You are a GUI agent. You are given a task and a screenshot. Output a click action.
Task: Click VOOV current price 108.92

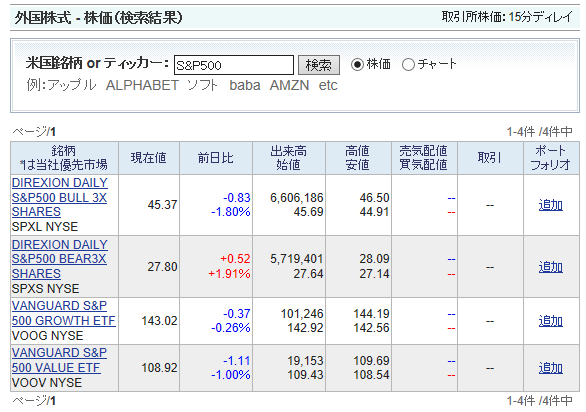coord(159,368)
